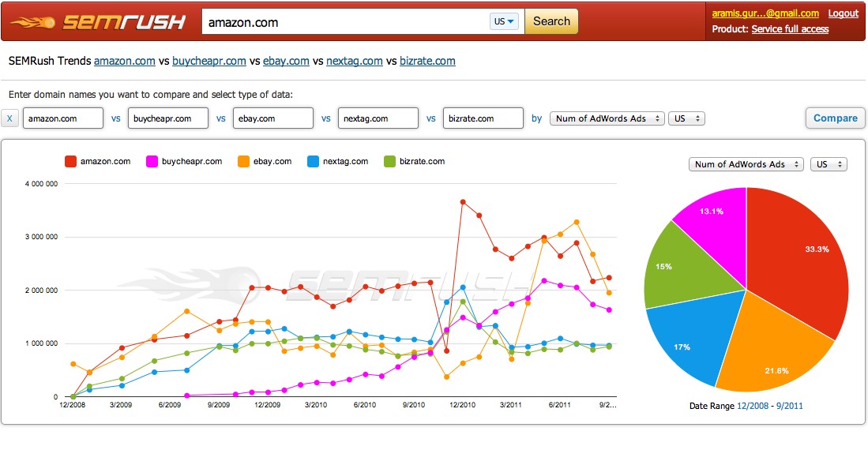This screenshot has height=450, width=868.
Task: Open the US country dropdown in search bar
Action: [x=505, y=22]
